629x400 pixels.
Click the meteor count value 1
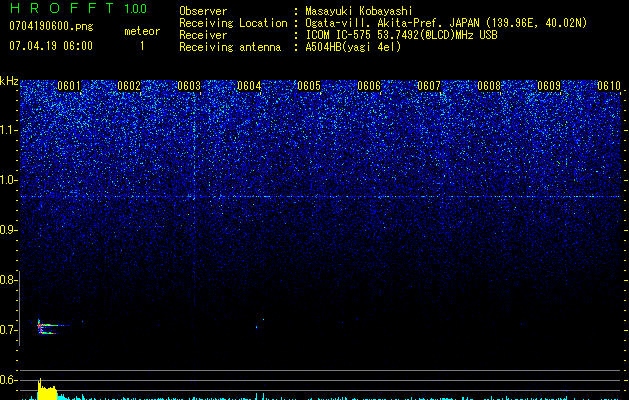(x=142, y=46)
